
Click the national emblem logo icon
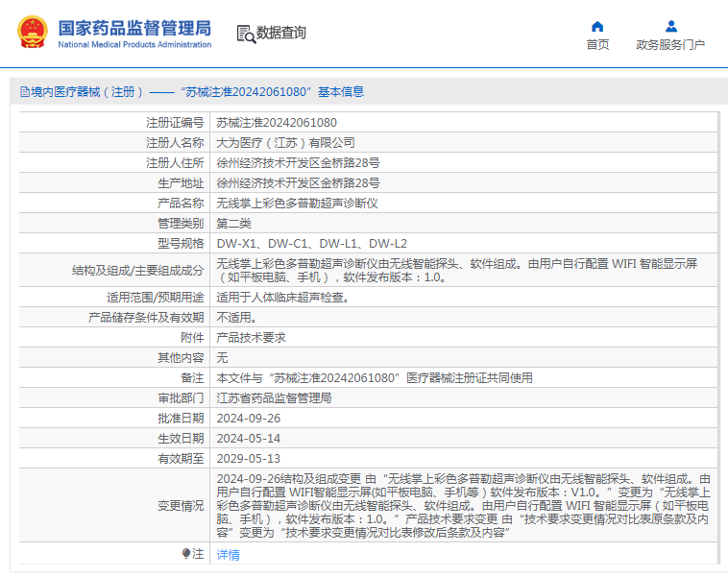pyautogui.click(x=33, y=33)
